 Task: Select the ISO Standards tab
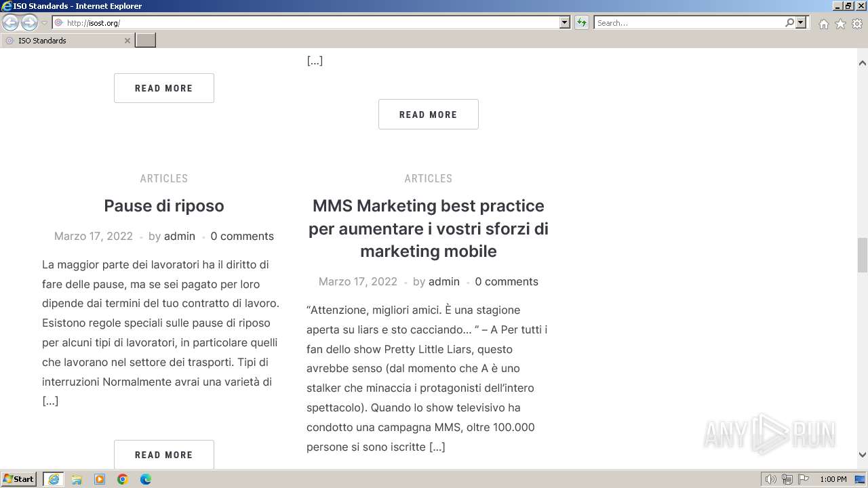(66, 41)
